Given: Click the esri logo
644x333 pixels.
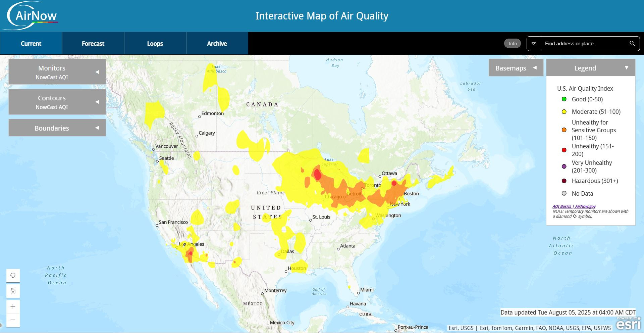Looking at the screenshot, I should pyautogui.click(x=628, y=324).
